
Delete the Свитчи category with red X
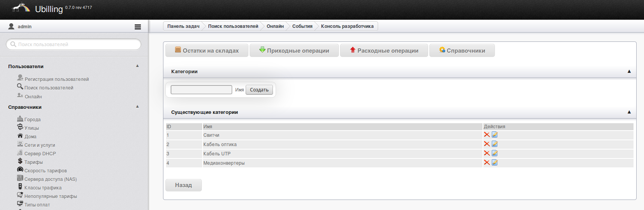(x=486, y=135)
